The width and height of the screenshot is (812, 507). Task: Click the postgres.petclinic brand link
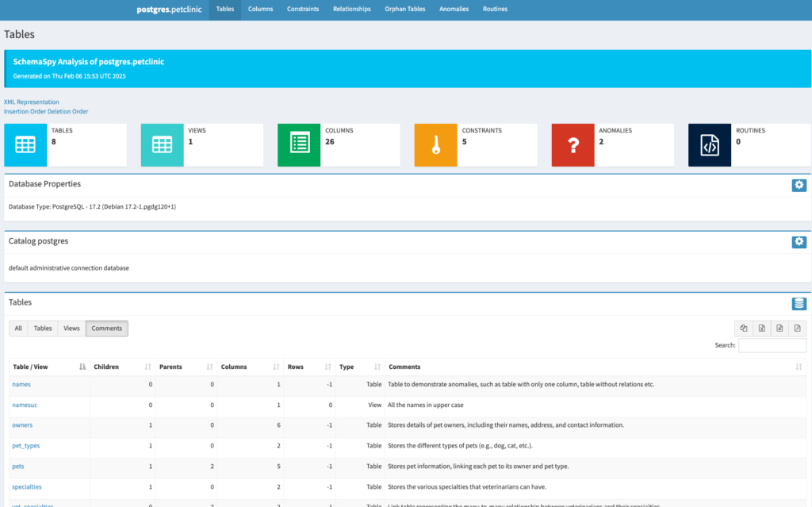click(x=169, y=10)
